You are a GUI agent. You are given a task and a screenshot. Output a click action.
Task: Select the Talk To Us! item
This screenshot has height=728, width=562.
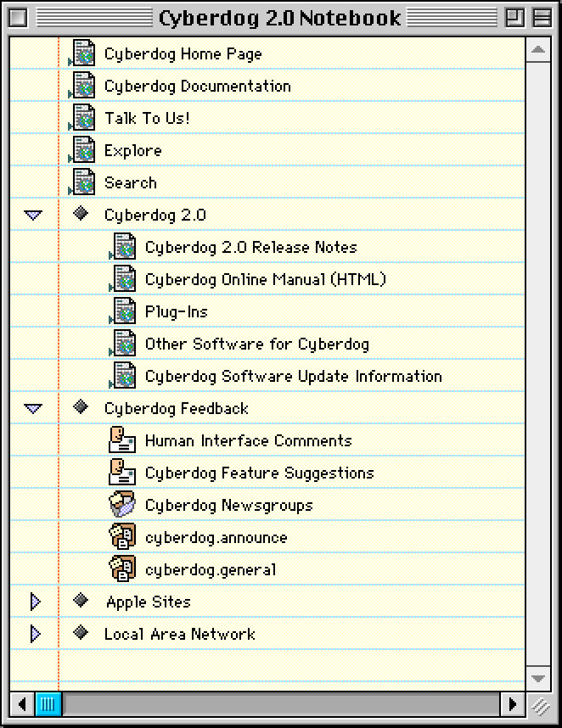point(146,119)
